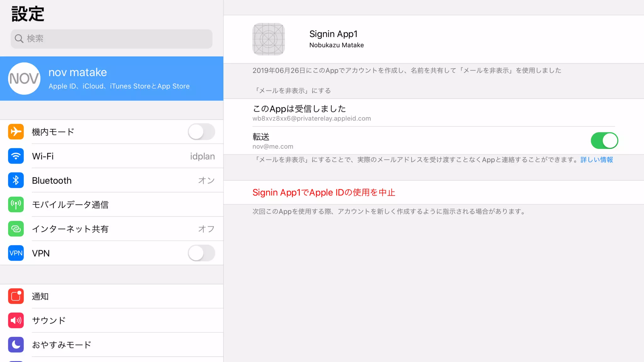Tap Signin App1でApple IDの使用を中止
Viewport: 644px width, 362px height.
(x=324, y=192)
